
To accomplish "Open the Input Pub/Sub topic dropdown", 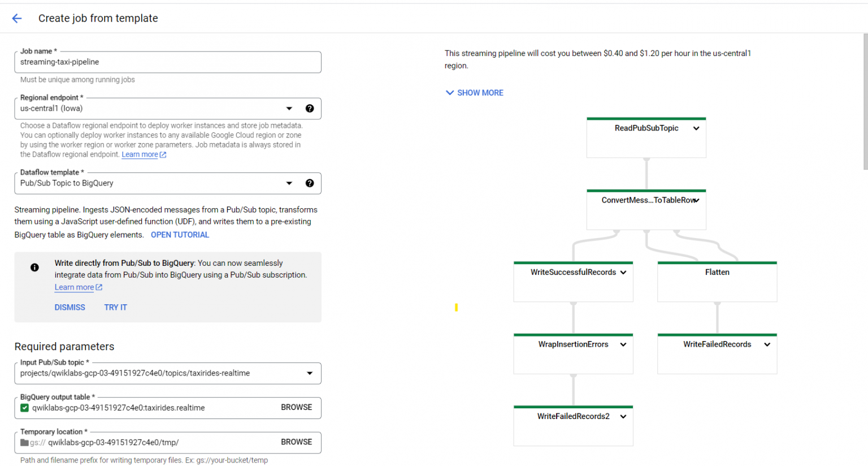I will pos(310,373).
